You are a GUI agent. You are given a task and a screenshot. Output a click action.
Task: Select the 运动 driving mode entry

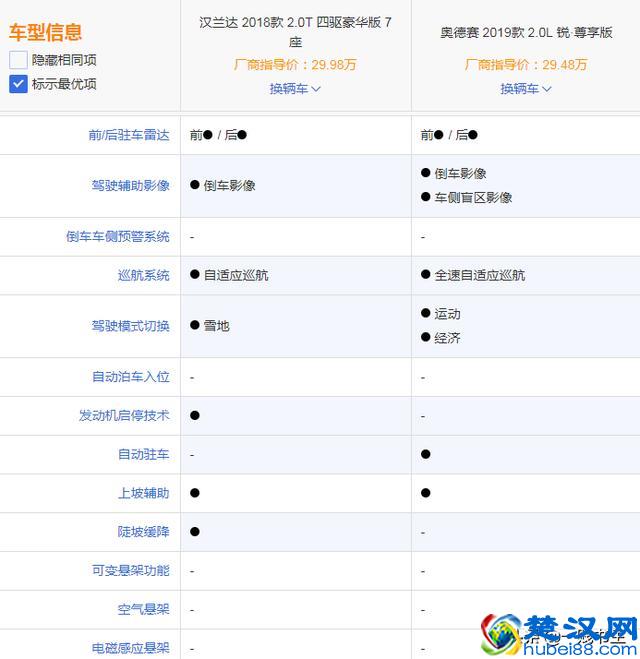447,314
